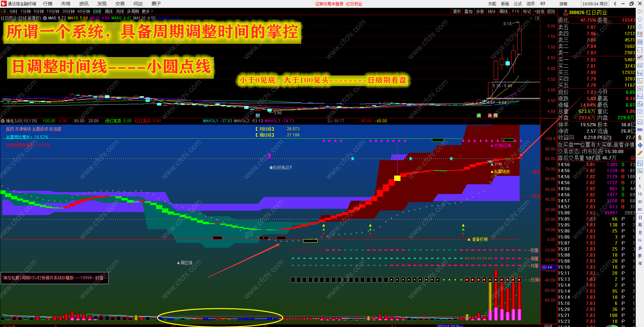Screen dimensions: 644x327
Task: Select the 季 quarterly period in sidebar
Action: (640, 256)
